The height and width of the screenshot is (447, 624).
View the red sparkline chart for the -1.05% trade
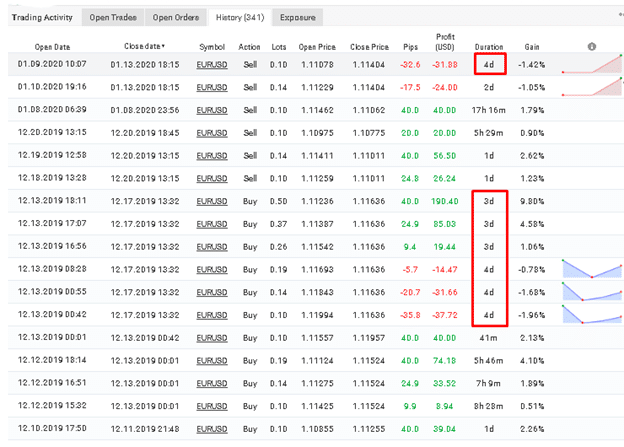pyautogui.click(x=592, y=87)
